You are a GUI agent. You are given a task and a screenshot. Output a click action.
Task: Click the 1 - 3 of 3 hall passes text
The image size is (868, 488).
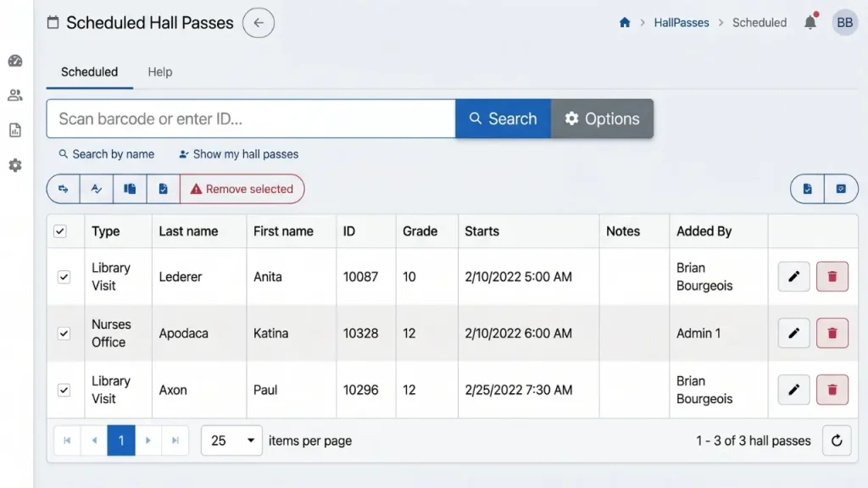click(x=753, y=441)
